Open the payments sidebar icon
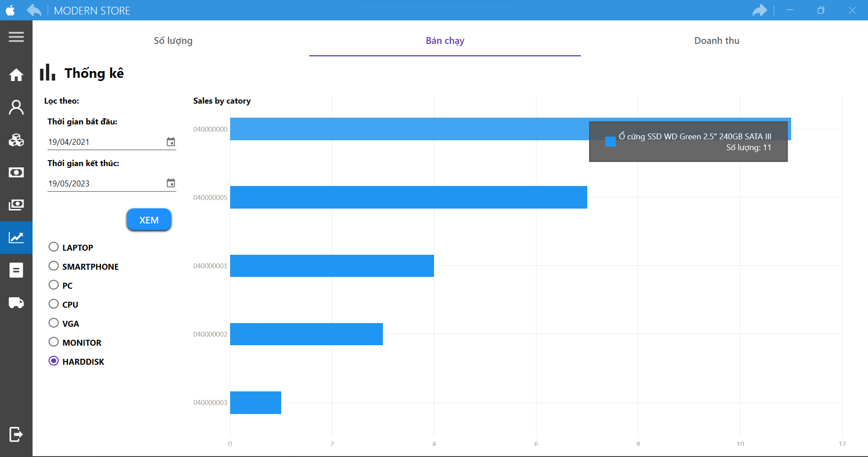The image size is (868, 457). coord(16,205)
